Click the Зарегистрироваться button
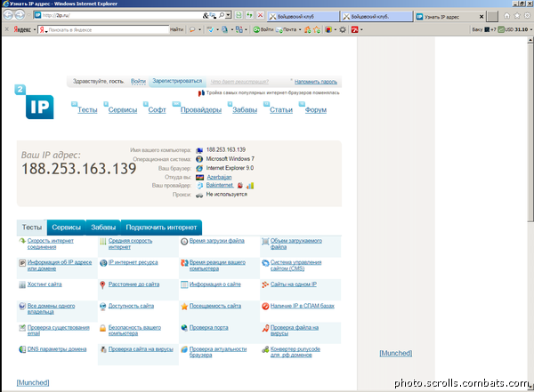534x392 pixels. (177, 81)
